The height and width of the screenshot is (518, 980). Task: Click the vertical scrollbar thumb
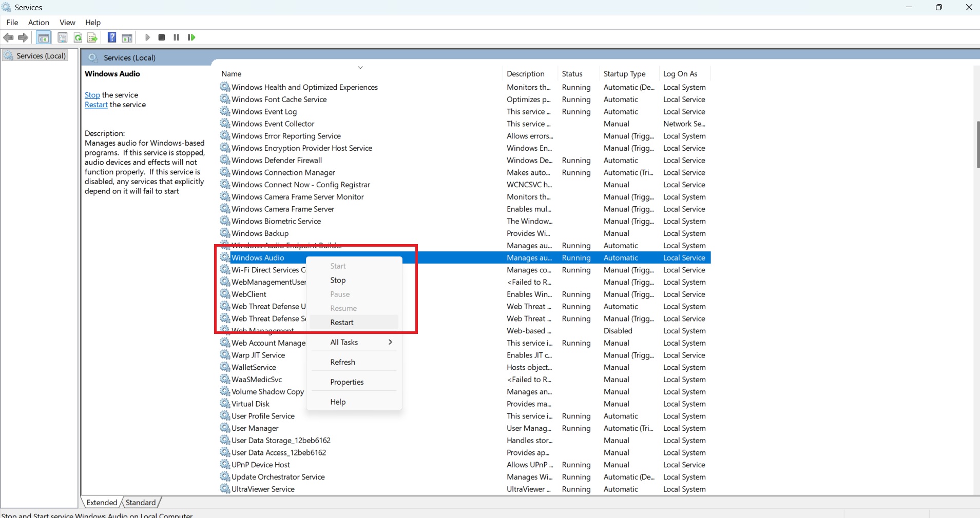coord(977,145)
